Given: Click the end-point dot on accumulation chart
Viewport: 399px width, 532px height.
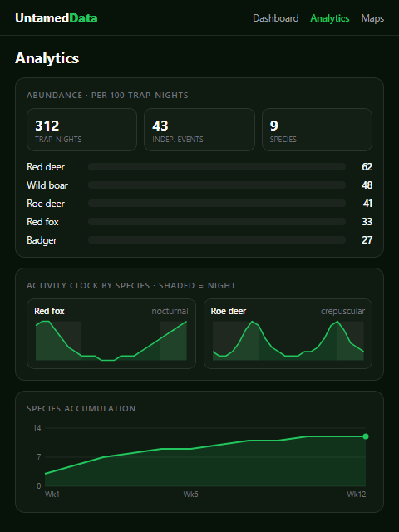Looking at the screenshot, I should pyautogui.click(x=366, y=436).
